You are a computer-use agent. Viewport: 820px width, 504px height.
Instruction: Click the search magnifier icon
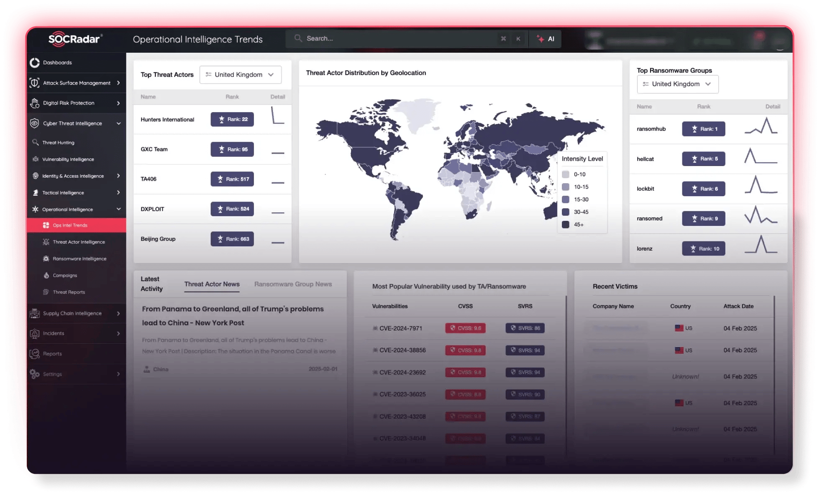pos(298,38)
